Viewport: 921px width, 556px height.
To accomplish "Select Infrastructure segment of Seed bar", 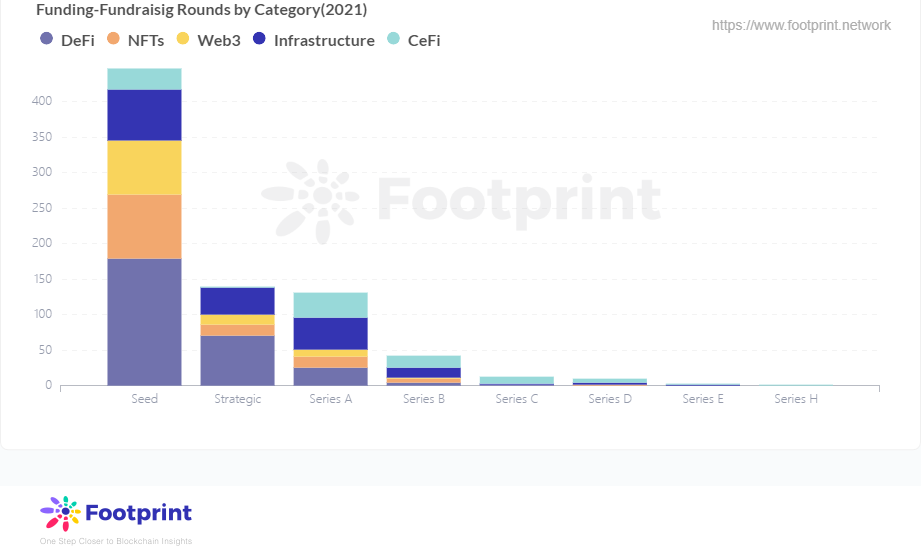I will tap(144, 114).
